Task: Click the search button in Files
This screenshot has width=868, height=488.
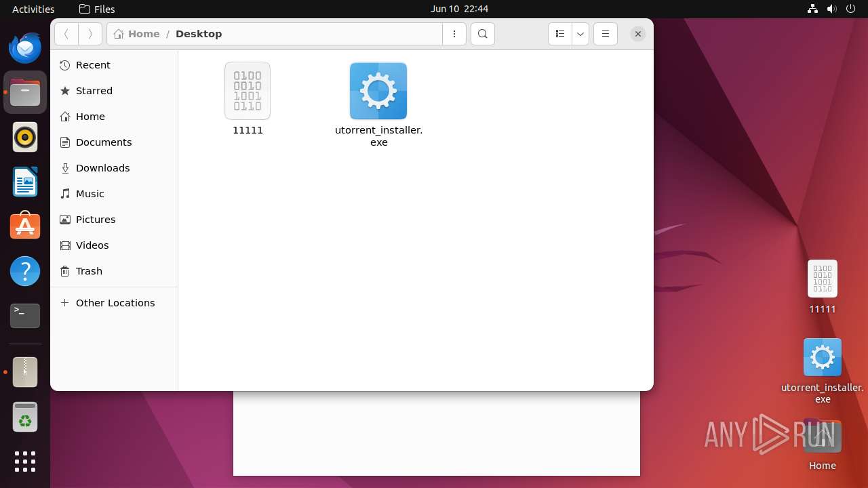Action: point(483,34)
